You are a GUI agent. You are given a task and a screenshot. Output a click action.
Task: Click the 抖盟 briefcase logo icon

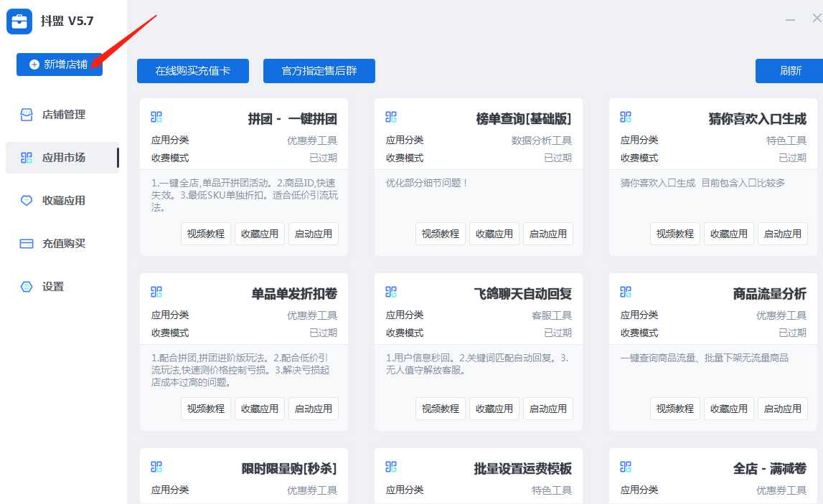[19, 22]
